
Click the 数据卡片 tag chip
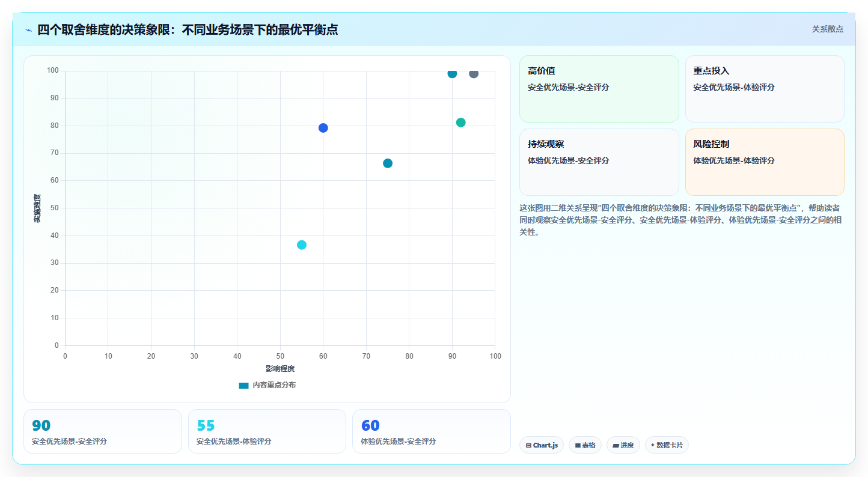pyautogui.click(x=667, y=445)
